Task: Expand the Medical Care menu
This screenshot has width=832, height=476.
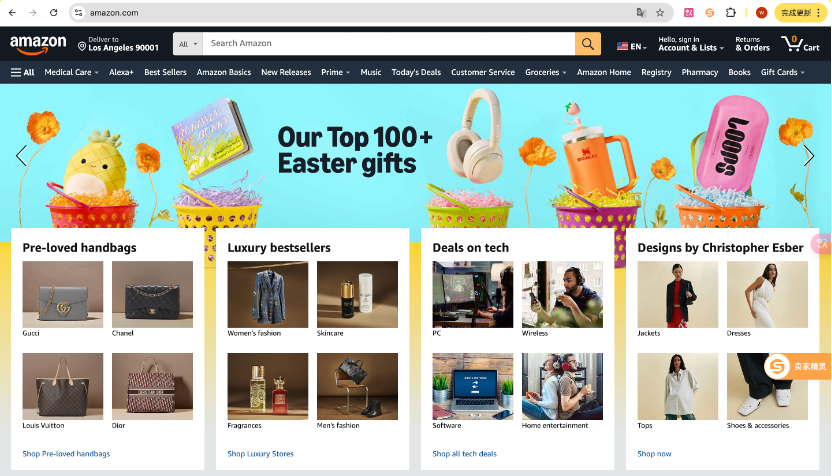Action: [x=72, y=72]
